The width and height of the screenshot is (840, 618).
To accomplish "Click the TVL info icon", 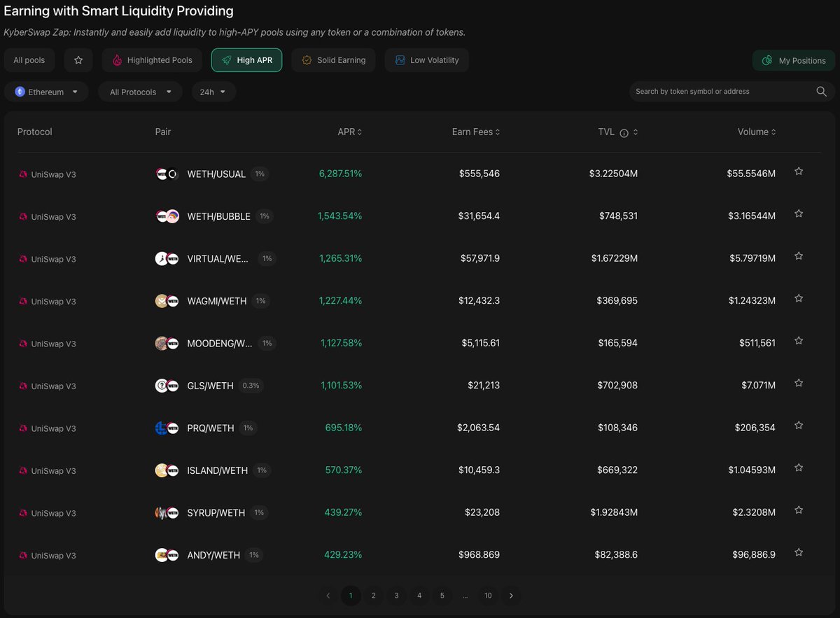I will (624, 132).
